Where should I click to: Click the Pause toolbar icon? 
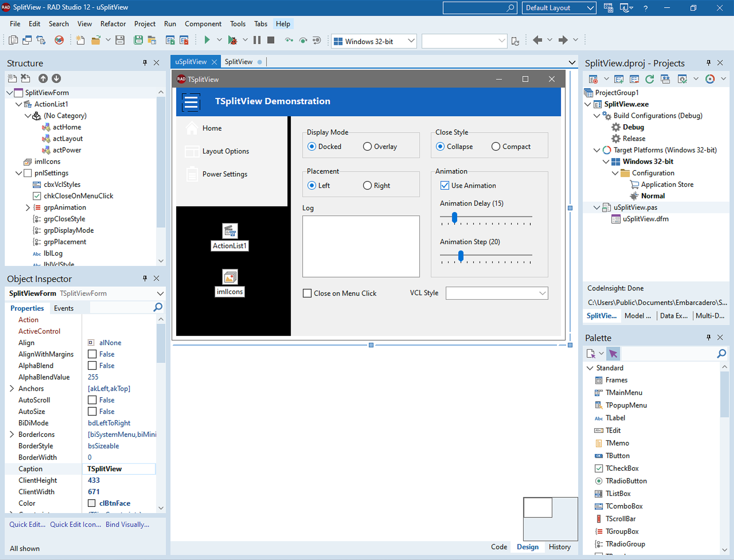coord(257,40)
